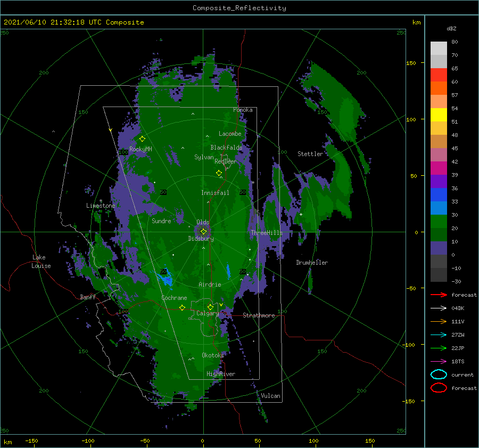Click the Airdrie city label
The height and width of the screenshot is (448, 479).
(210, 284)
